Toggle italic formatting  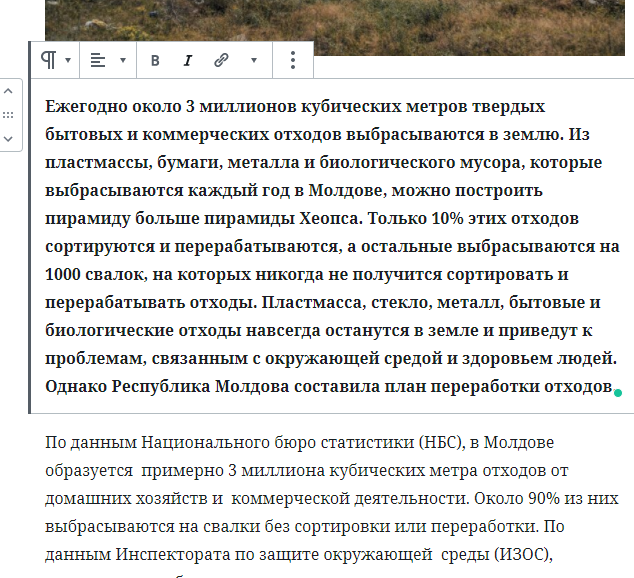pyautogui.click(x=188, y=61)
